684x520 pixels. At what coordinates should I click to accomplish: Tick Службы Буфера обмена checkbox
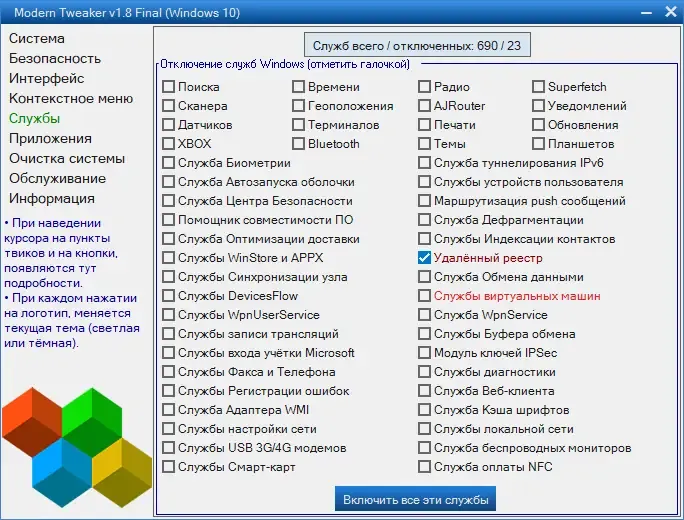pyautogui.click(x=424, y=334)
